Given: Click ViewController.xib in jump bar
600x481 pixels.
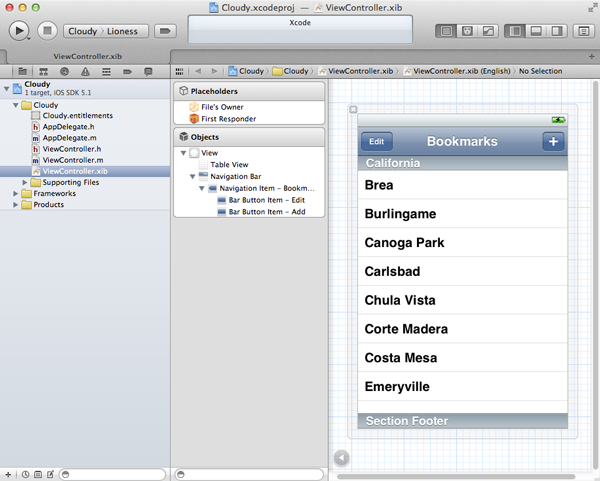Looking at the screenshot, I should tap(356, 71).
